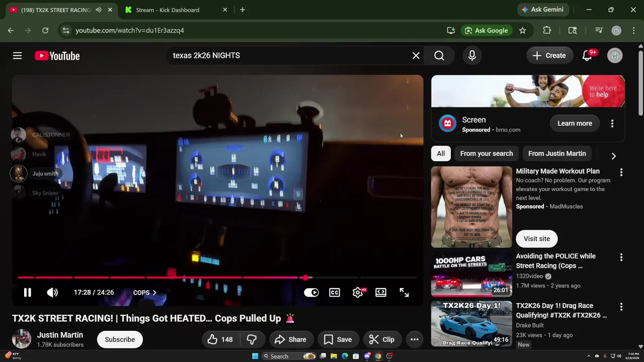This screenshot has width=644, height=362.
Task: Reload the page
Action: 45,31
